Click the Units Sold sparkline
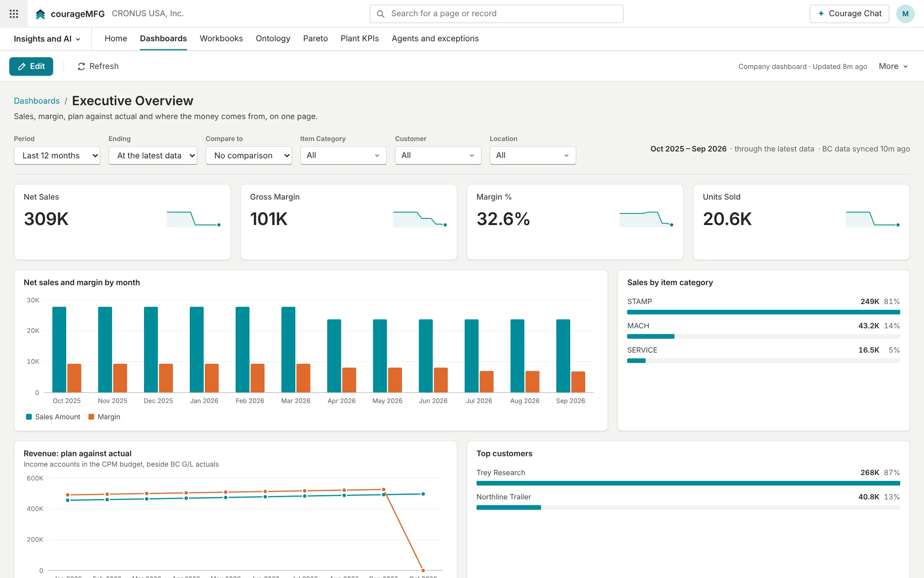924x578 pixels. coord(873,218)
